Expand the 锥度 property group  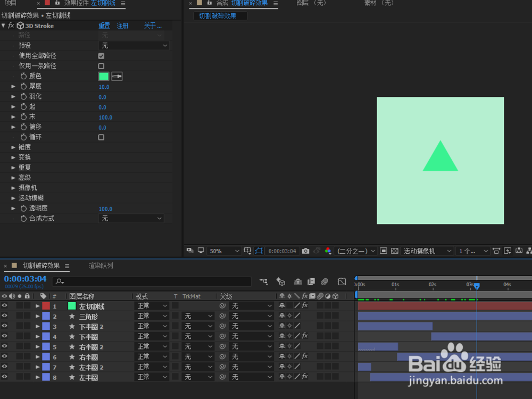coord(13,147)
